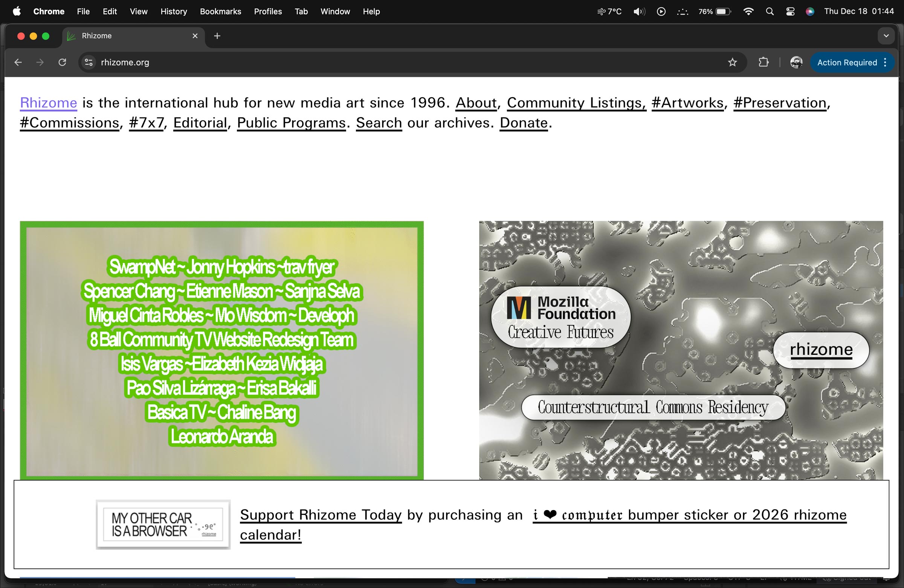
Task: Toggle the Wi-Fi menu bar icon
Action: [748, 11]
